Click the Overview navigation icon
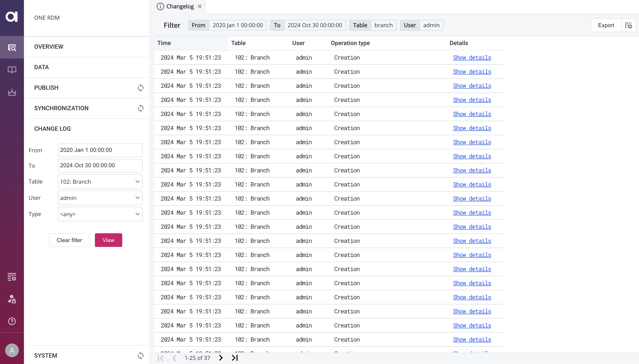The height and width of the screenshot is (364, 639). click(12, 47)
